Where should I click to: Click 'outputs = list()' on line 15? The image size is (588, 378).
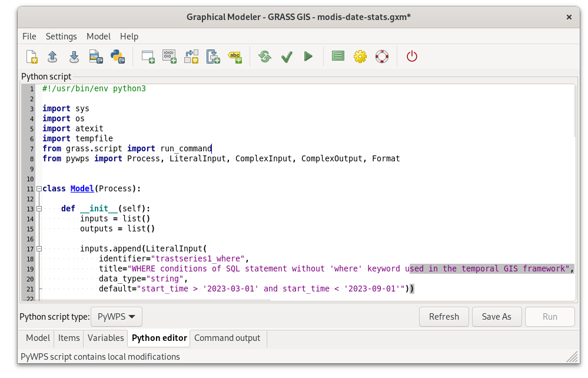[x=117, y=228]
